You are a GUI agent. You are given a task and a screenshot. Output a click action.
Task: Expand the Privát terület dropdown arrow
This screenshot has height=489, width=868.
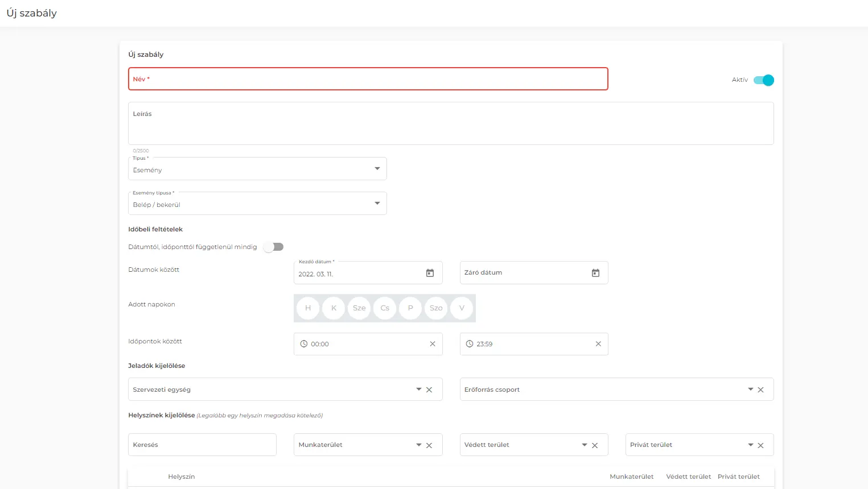click(750, 445)
